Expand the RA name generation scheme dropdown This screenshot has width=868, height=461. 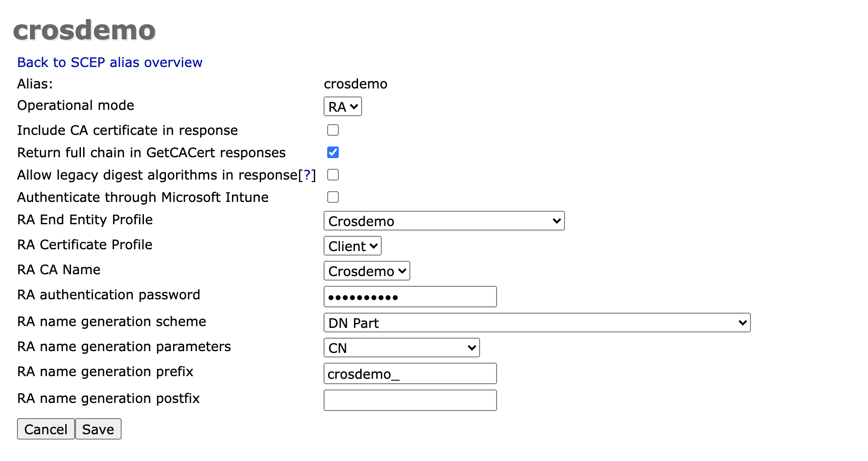point(536,323)
